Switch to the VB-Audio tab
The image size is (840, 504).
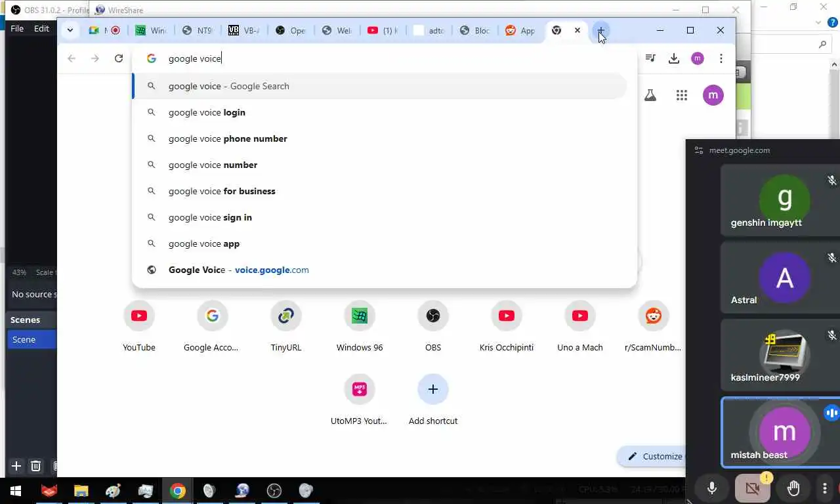[244, 30]
